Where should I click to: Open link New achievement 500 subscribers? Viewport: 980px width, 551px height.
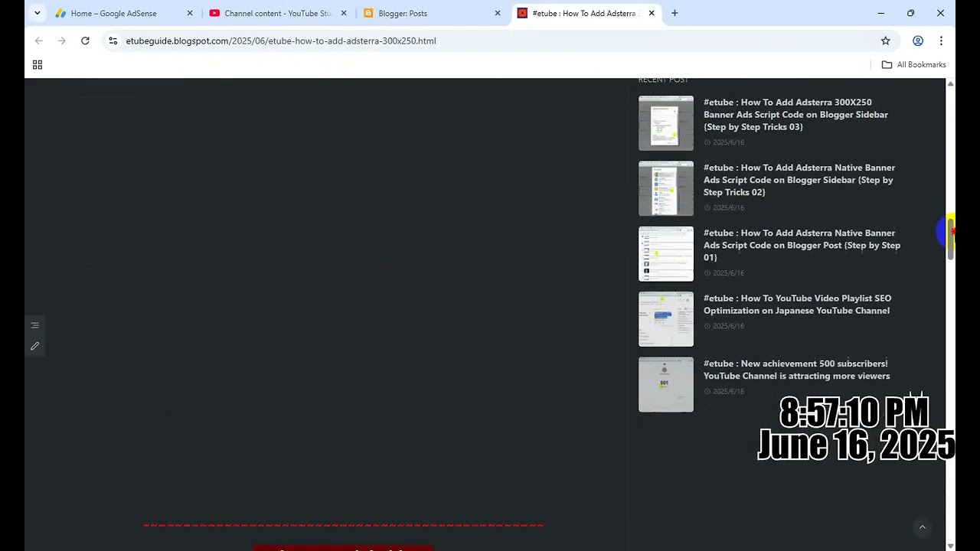pos(796,370)
